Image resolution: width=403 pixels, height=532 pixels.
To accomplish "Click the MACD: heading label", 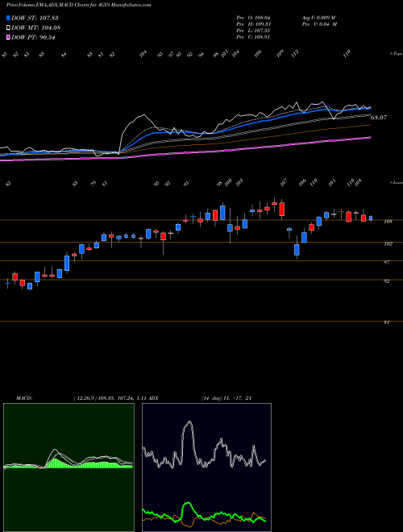I will pyautogui.click(x=24, y=398).
